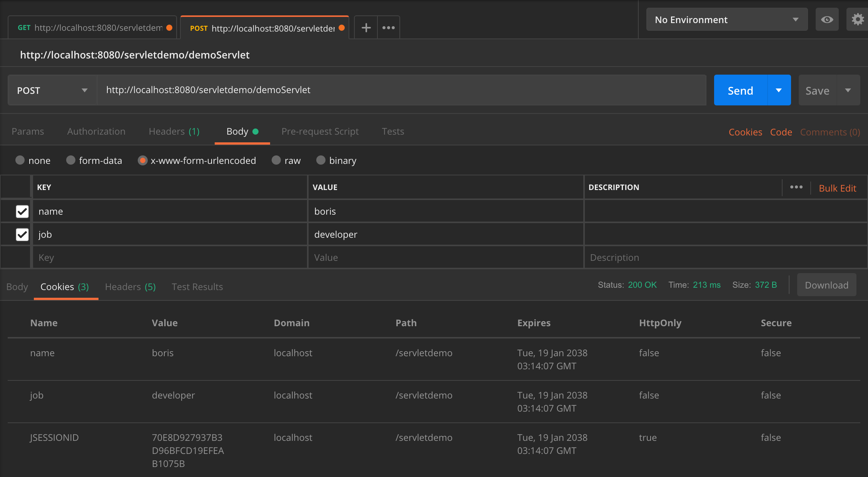Image resolution: width=868 pixels, height=477 pixels.
Task: Expand the Send button arrow options
Action: 779,90
